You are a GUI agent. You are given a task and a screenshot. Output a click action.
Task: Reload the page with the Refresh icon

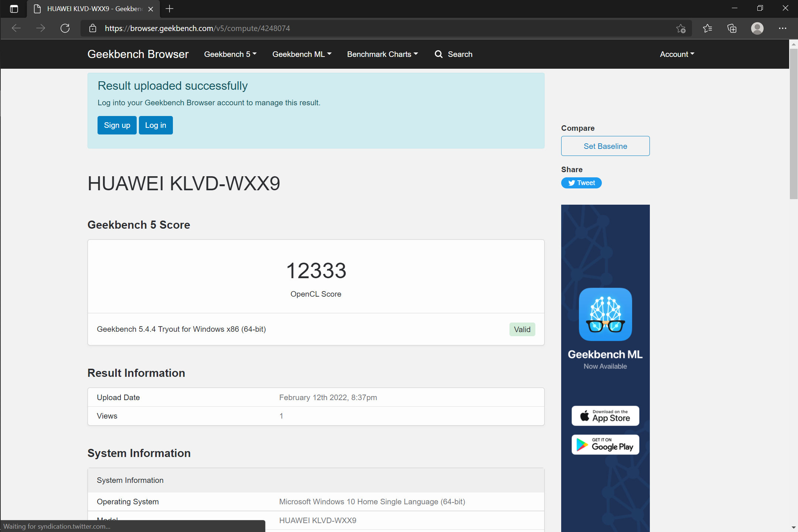click(x=65, y=28)
